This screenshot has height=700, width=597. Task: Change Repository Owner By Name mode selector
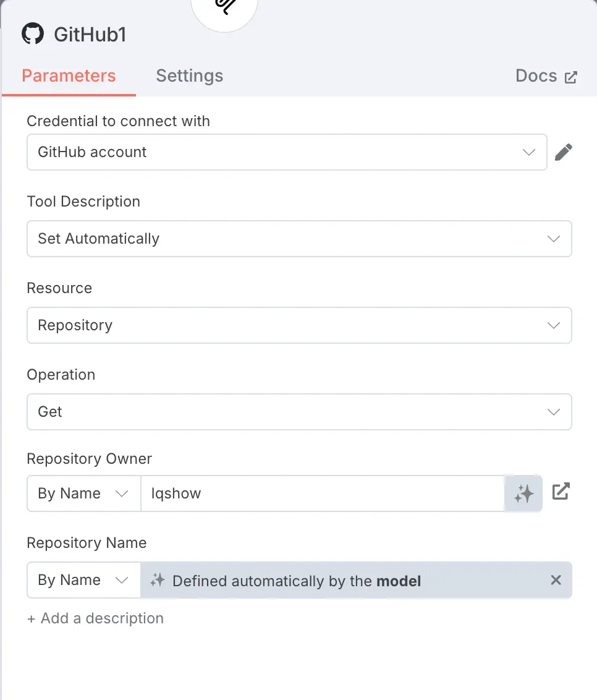[84, 493]
